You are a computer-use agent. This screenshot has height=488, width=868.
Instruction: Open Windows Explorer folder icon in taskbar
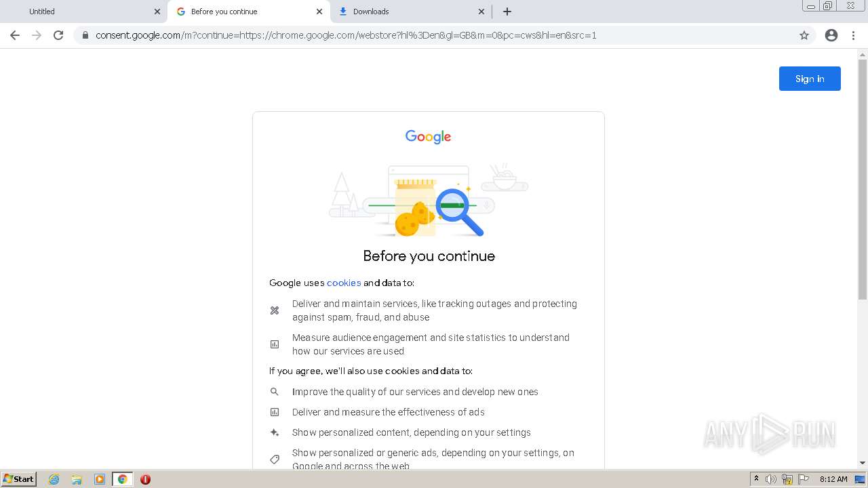[77, 479]
